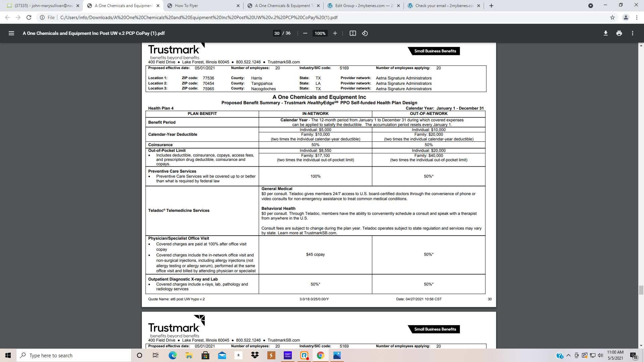View site information for the File page
The height and width of the screenshot is (362, 644).
[47, 17]
